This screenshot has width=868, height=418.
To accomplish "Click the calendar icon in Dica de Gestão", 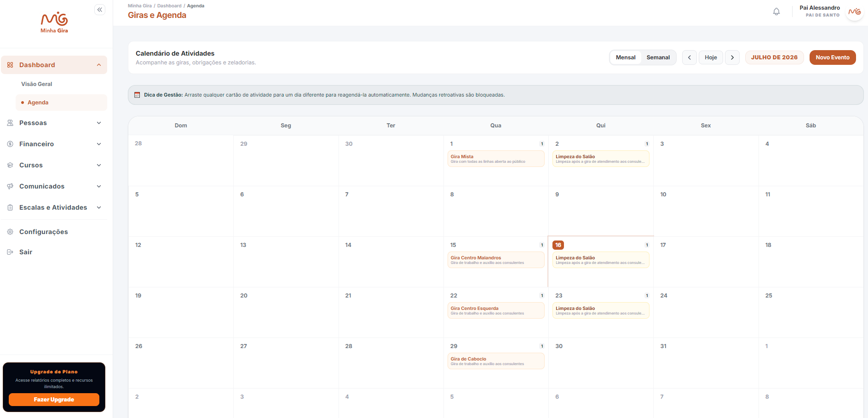I will click(137, 95).
